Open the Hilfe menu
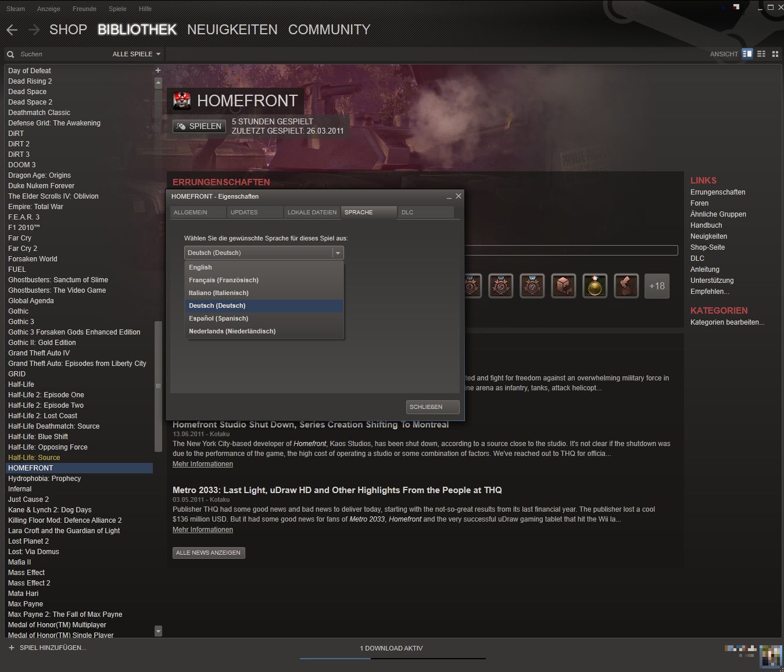 point(145,9)
